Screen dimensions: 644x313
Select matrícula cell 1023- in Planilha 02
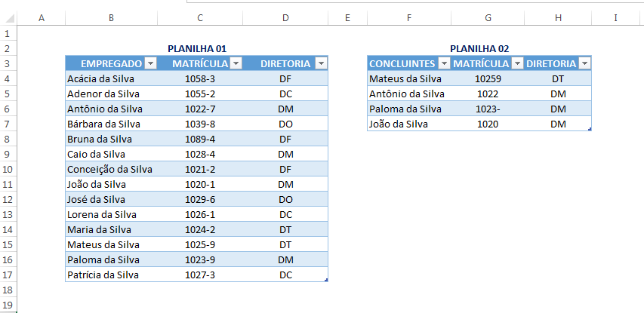pos(488,109)
